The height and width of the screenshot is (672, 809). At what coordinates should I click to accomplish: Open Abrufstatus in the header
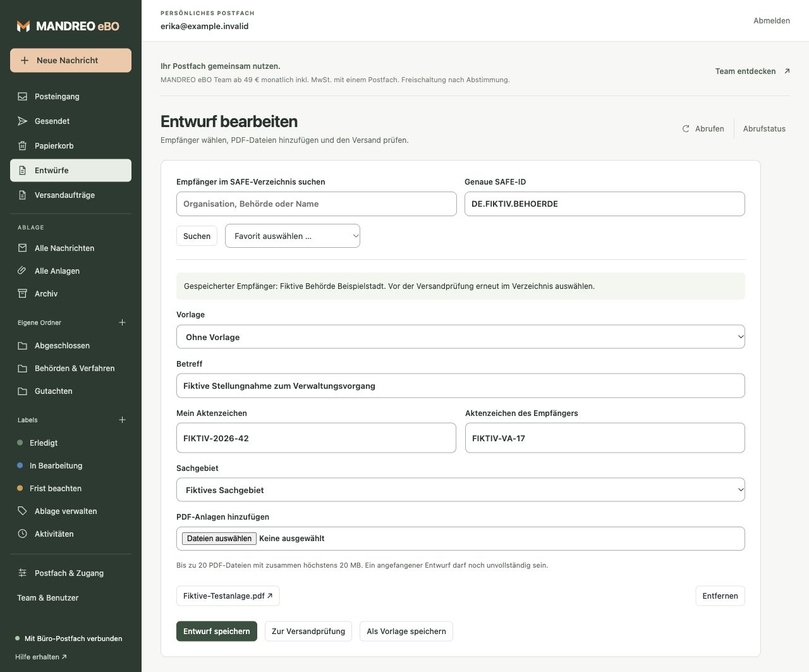pyautogui.click(x=764, y=129)
